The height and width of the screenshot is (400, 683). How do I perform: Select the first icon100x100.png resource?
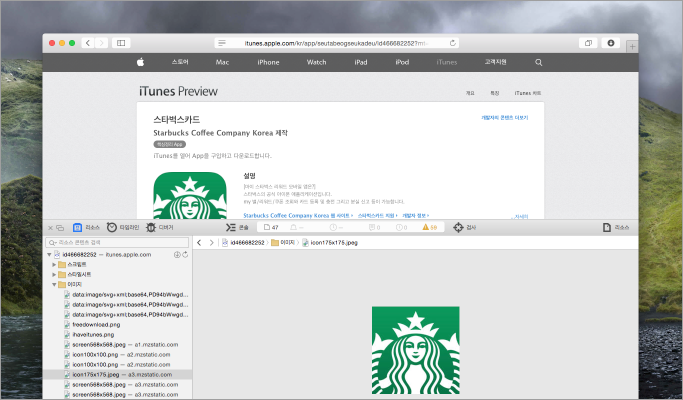pyautogui.click(x=117, y=355)
